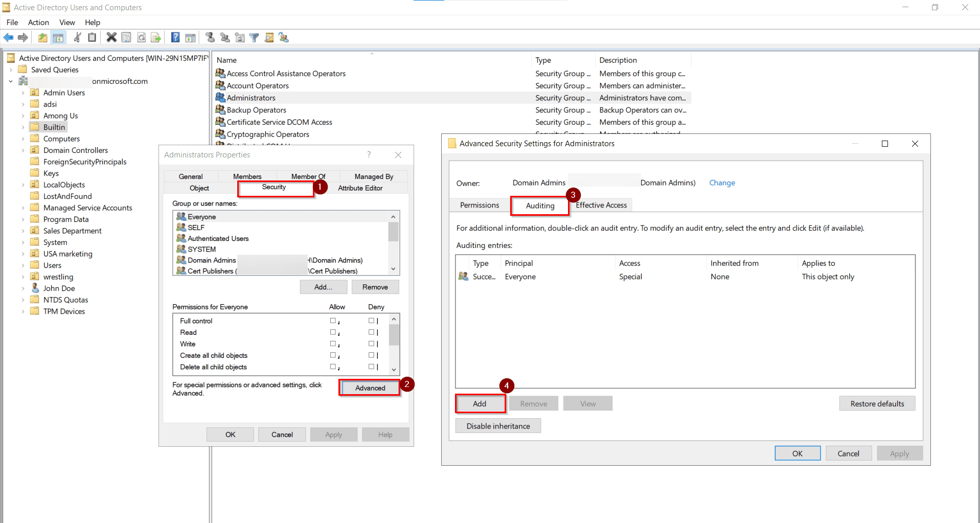Viewport: 980px width, 523px height.
Task: Expand the Domain Controllers tree node
Action: (x=22, y=150)
